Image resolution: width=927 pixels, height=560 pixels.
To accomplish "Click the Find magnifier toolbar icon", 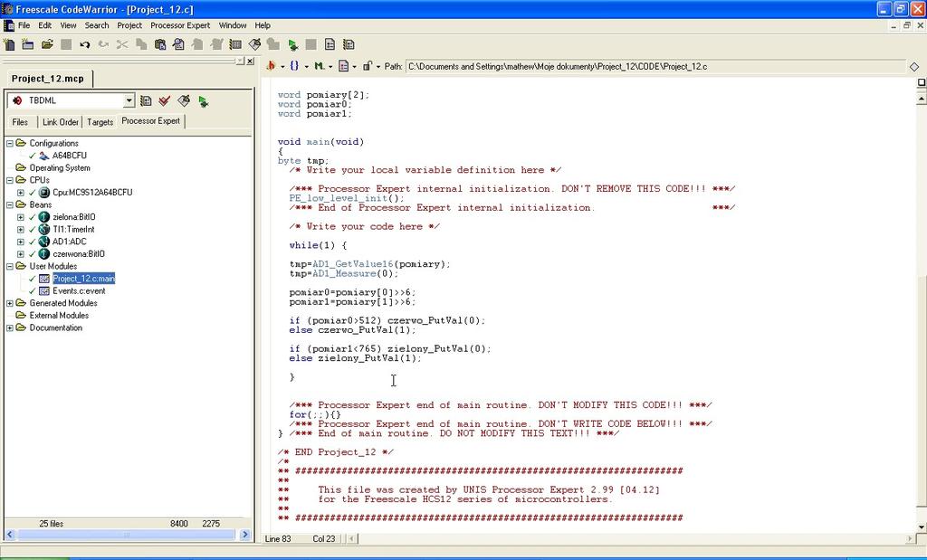I will point(178,44).
